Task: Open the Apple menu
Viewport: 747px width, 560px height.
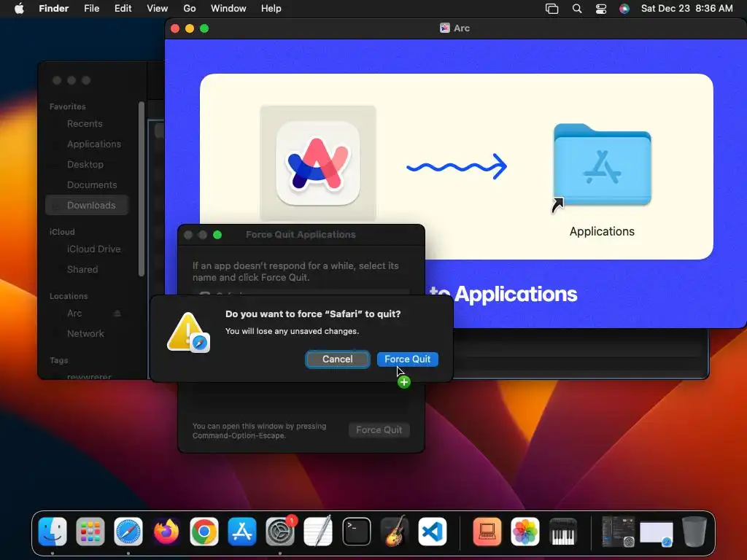Action: [19, 9]
